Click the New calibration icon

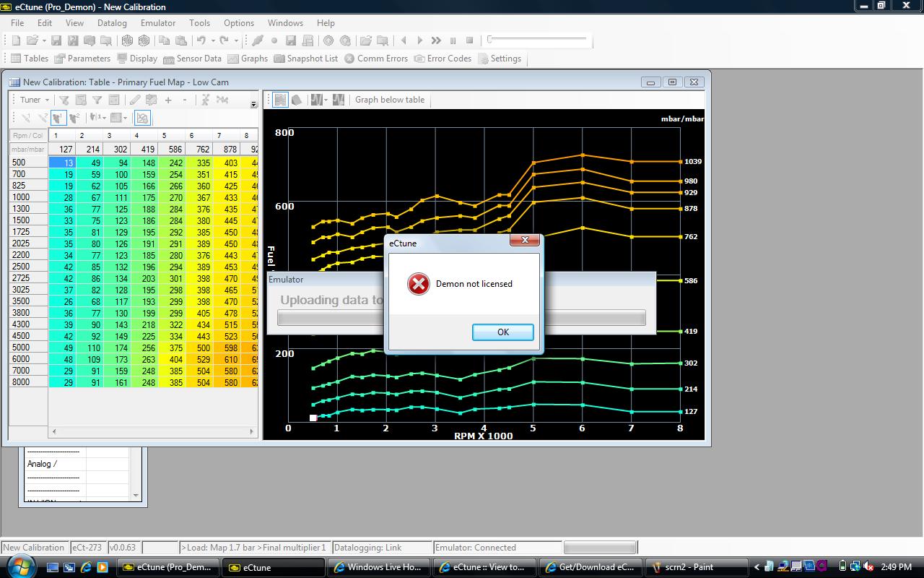click(x=15, y=41)
